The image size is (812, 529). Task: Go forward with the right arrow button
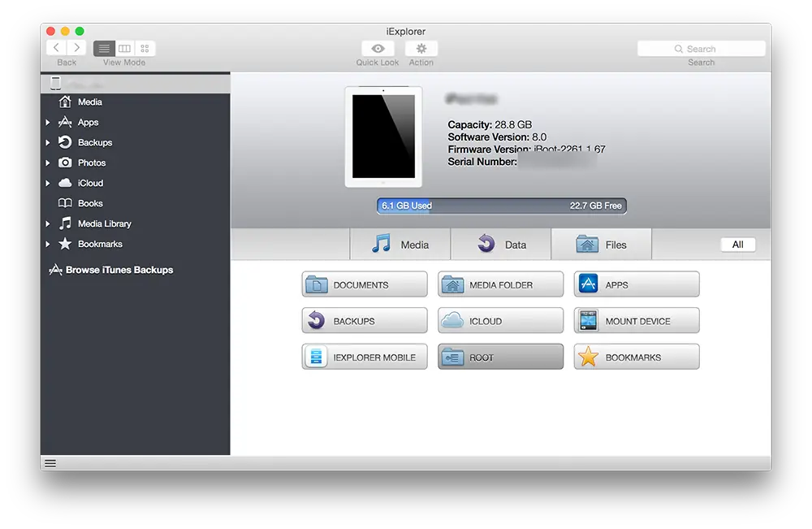tap(76, 48)
